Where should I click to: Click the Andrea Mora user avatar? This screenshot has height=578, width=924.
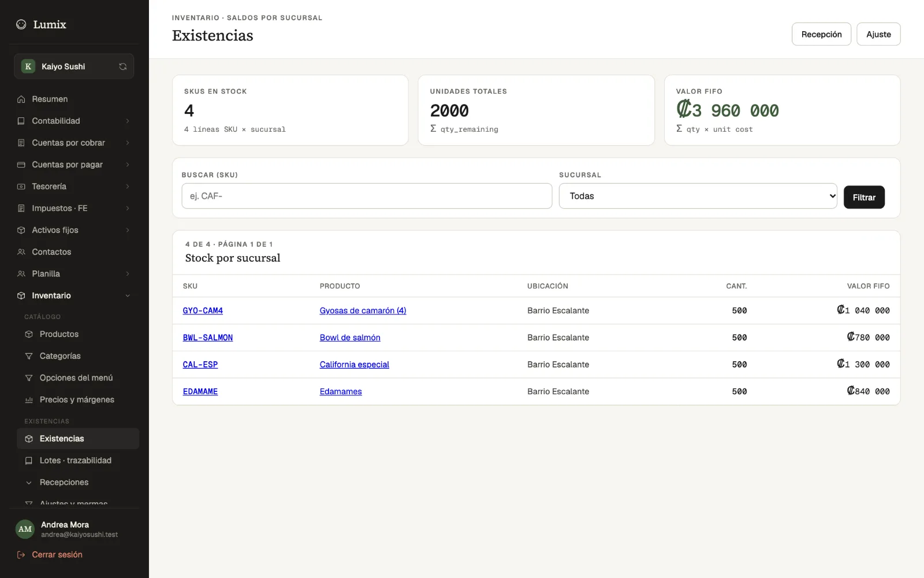25,529
